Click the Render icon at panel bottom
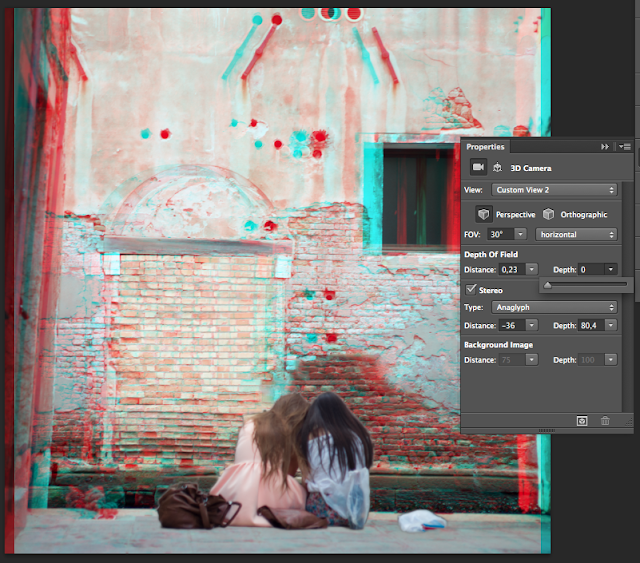The height and width of the screenshot is (563, 640). (582, 421)
